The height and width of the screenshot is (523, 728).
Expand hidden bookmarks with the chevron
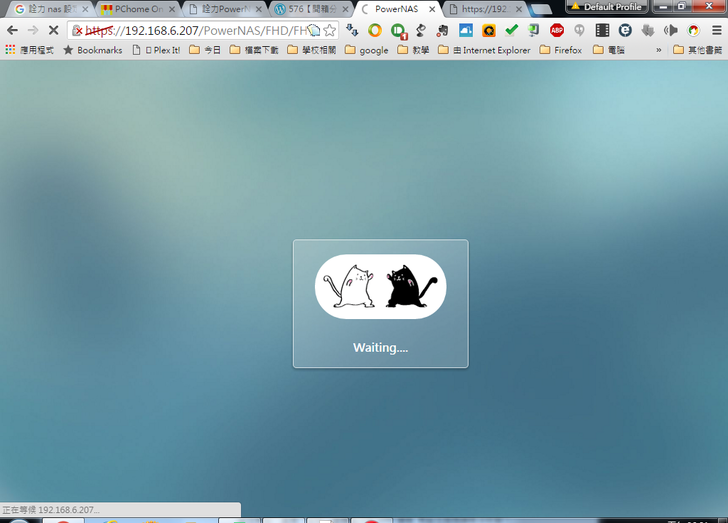658,50
